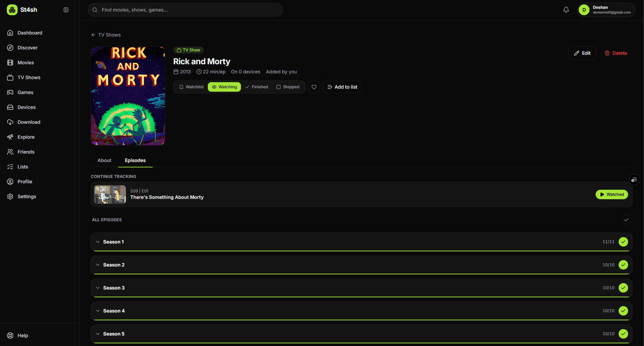Mark the show as Finished

pyautogui.click(x=257, y=87)
